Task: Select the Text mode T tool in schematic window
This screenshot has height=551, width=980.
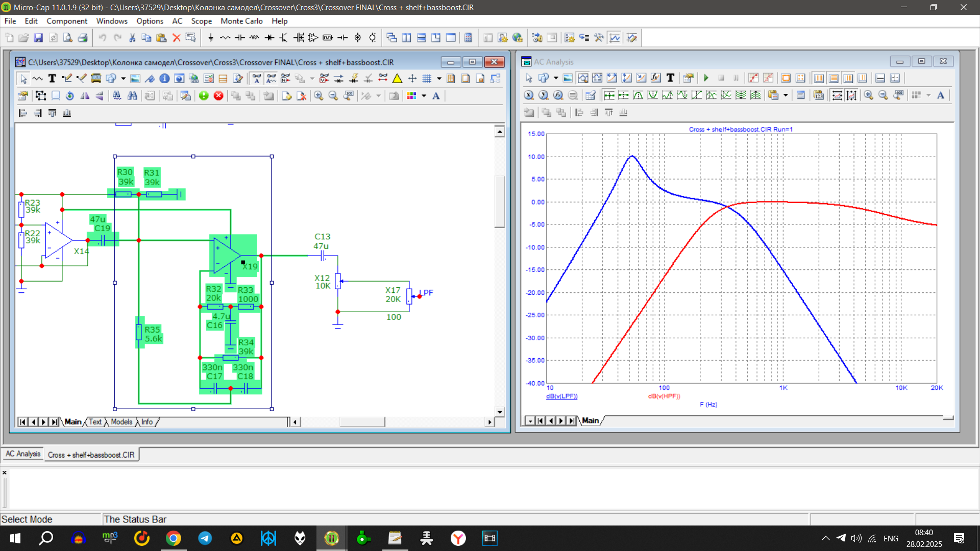Action: (x=52, y=79)
